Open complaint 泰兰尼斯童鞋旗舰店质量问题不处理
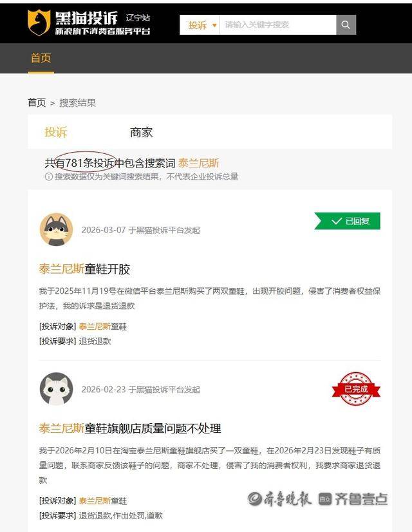The width and height of the screenshot is (412, 532). click(x=130, y=428)
